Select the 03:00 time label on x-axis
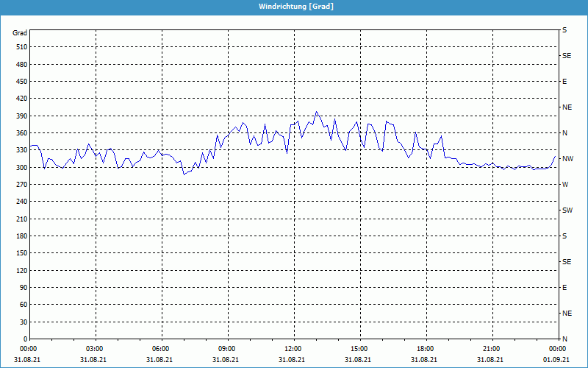 pyautogui.click(x=95, y=349)
